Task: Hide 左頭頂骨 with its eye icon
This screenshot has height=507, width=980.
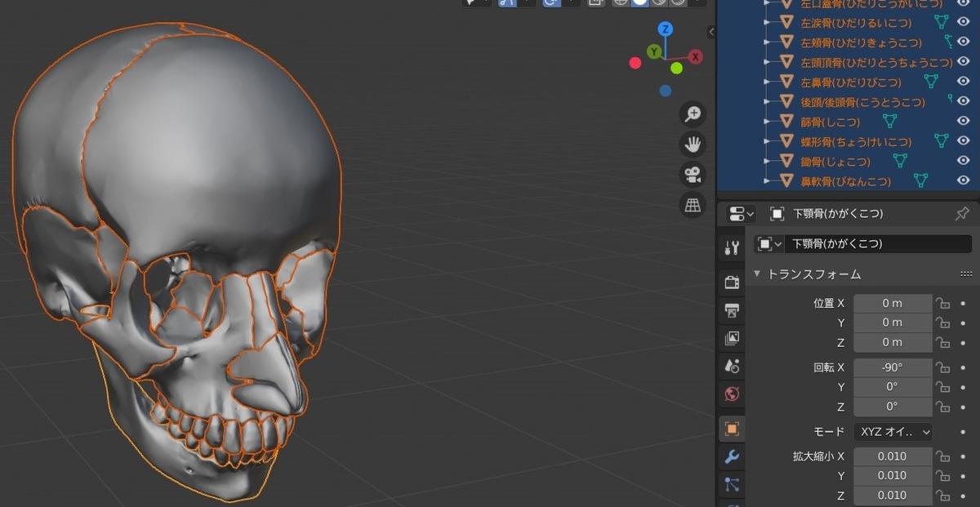Action: [964, 62]
